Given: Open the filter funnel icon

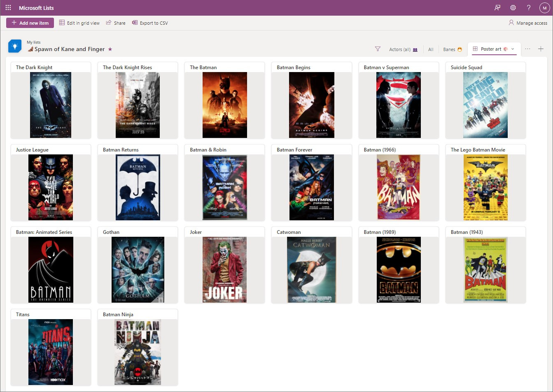Looking at the screenshot, I should click(378, 49).
